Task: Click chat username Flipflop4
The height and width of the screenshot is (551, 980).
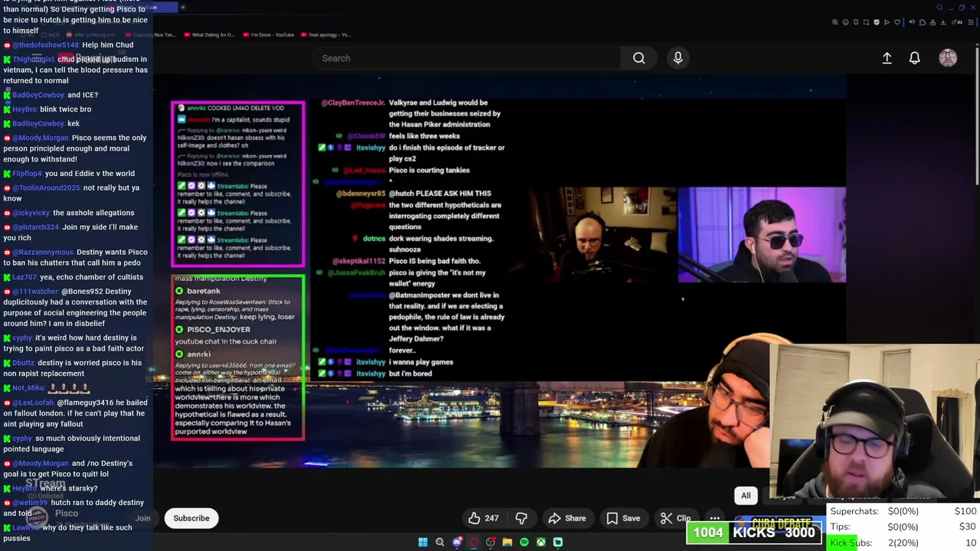Action: [29, 174]
